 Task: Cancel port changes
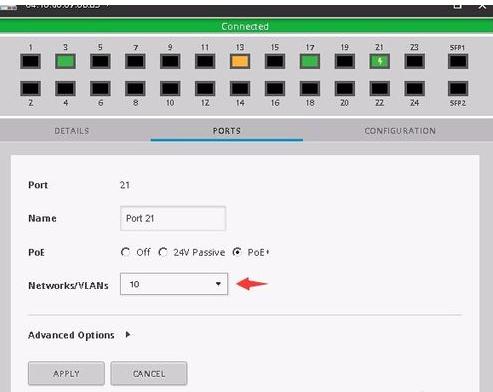click(x=149, y=374)
